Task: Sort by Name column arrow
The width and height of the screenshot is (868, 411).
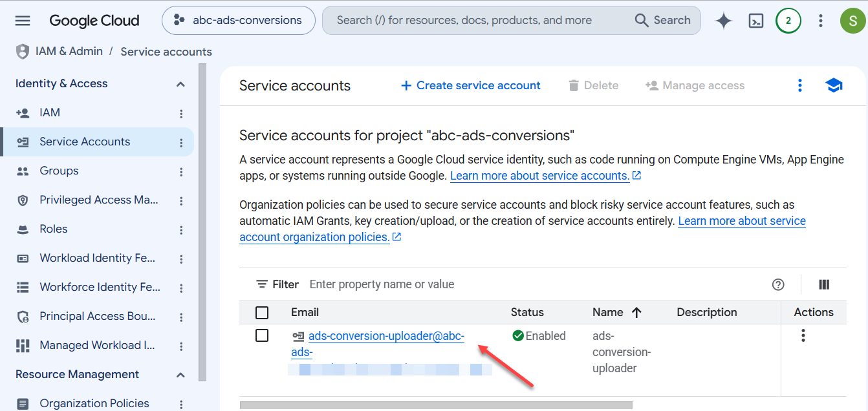Action: (x=636, y=313)
